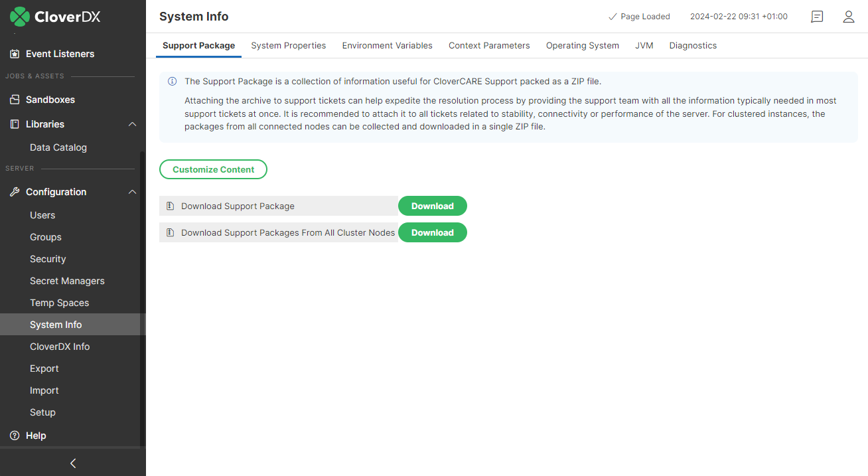
Task: Select the Libraries icon in sidebar
Action: click(x=14, y=123)
